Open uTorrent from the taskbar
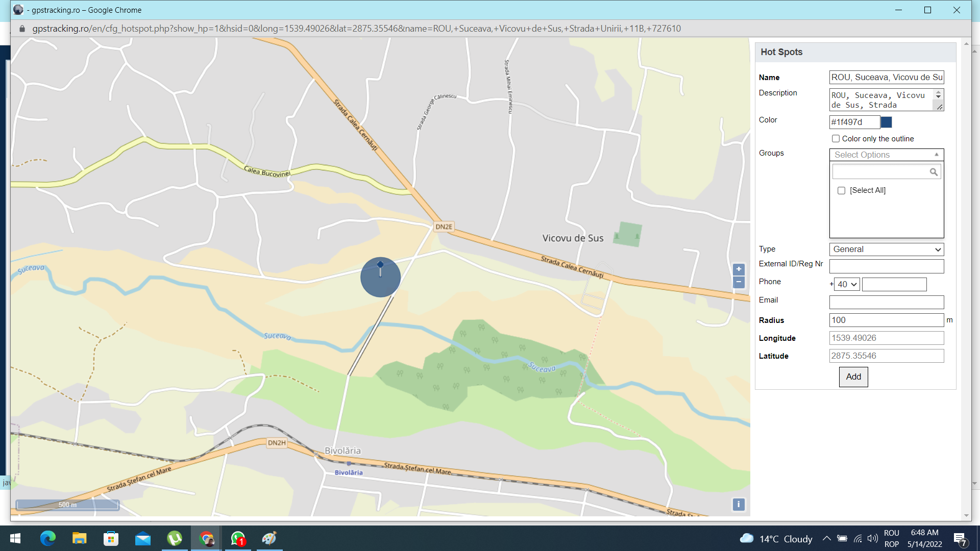Screen dimensions: 980x551 coord(175,538)
